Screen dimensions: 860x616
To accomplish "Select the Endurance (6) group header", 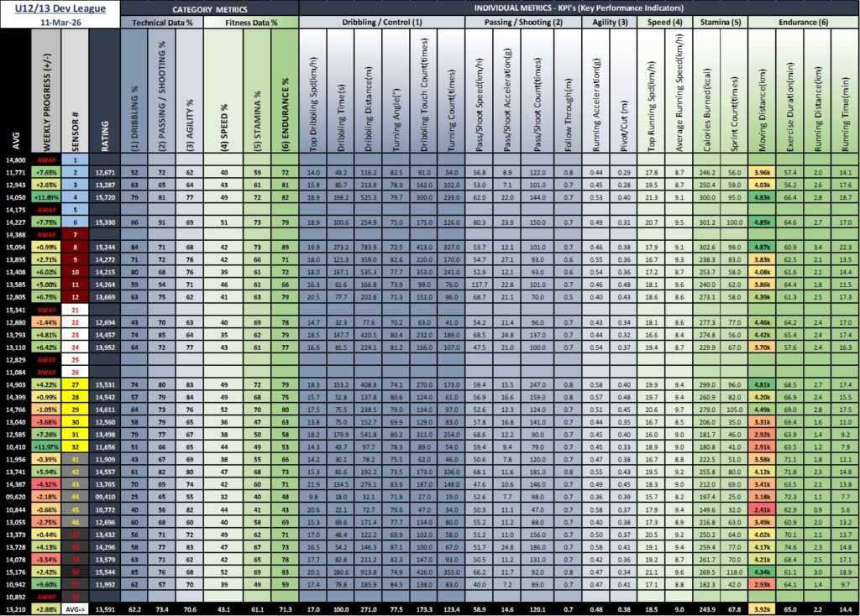I will pos(801,23).
